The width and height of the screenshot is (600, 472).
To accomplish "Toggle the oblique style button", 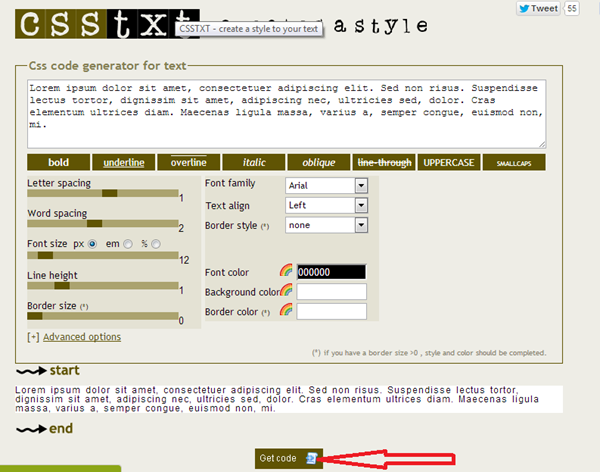I will tap(319, 162).
